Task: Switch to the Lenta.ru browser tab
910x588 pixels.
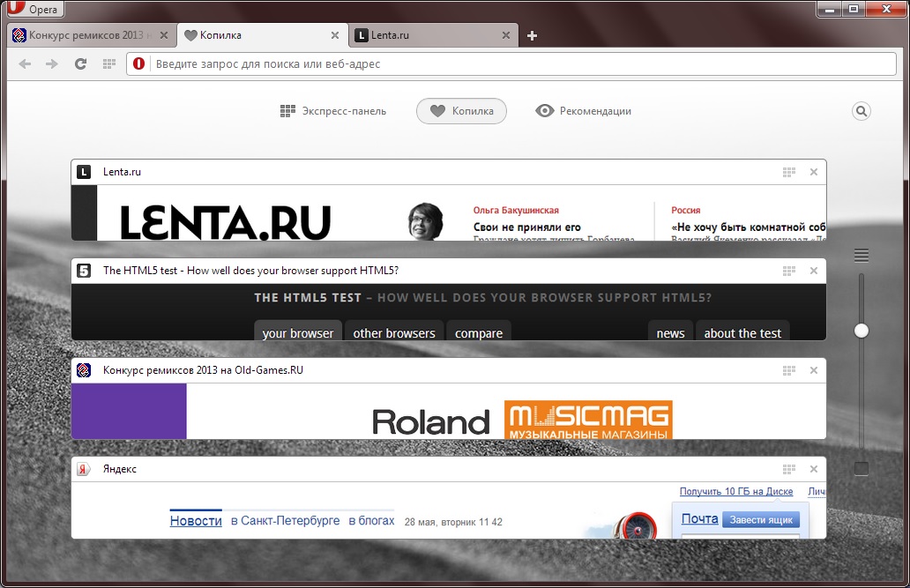Action: [x=432, y=35]
